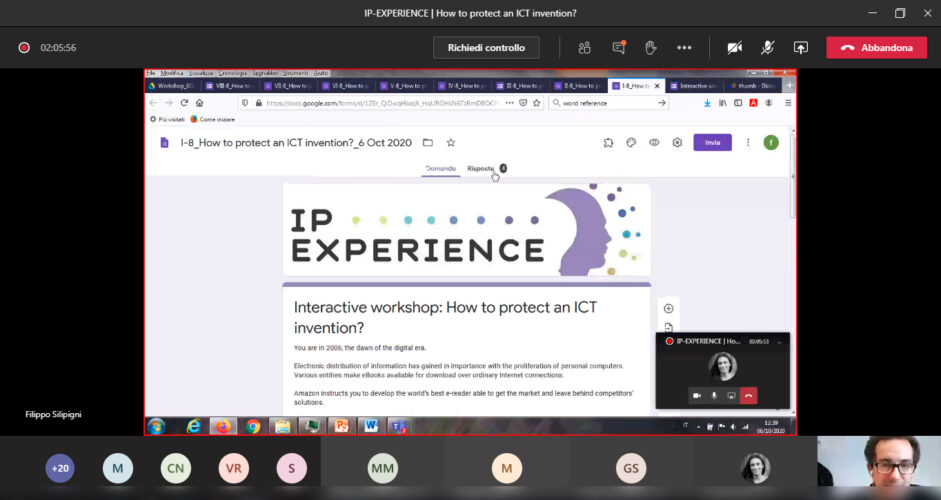Open the green account avatar

click(x=771, y=143)
